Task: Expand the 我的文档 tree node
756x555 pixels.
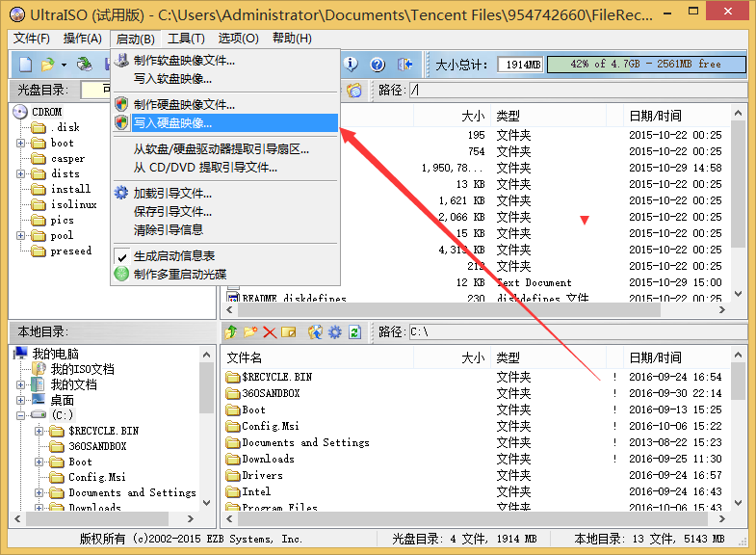Action: 21,384
